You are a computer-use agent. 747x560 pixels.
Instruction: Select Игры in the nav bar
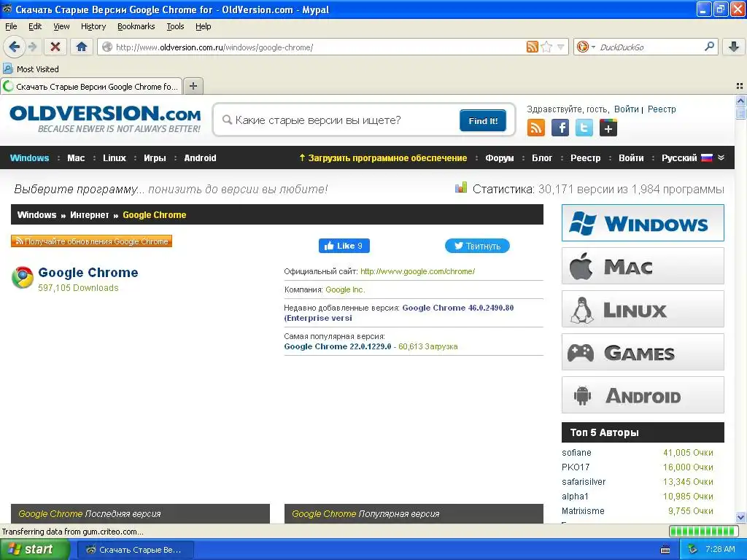coord(155,157)
